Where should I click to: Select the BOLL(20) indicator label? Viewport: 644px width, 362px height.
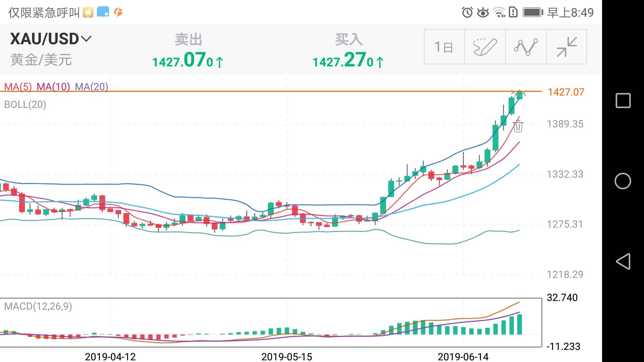click(25, 105)
